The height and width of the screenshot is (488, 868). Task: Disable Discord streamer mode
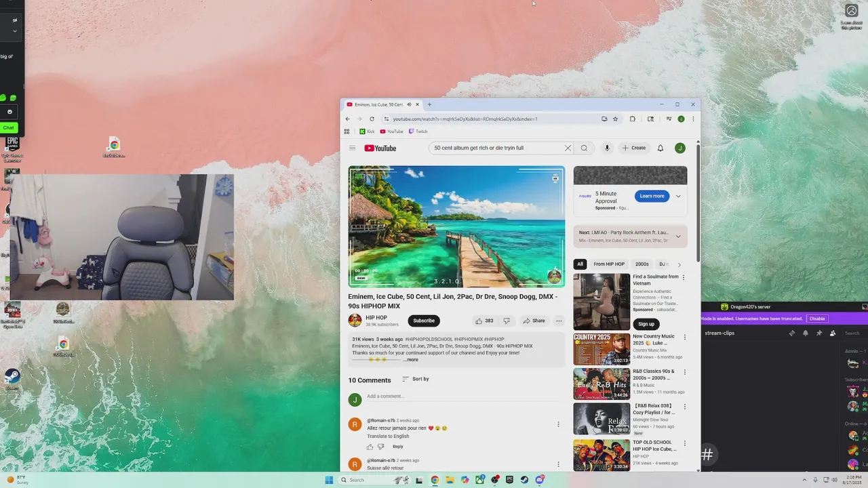[817, 319]
